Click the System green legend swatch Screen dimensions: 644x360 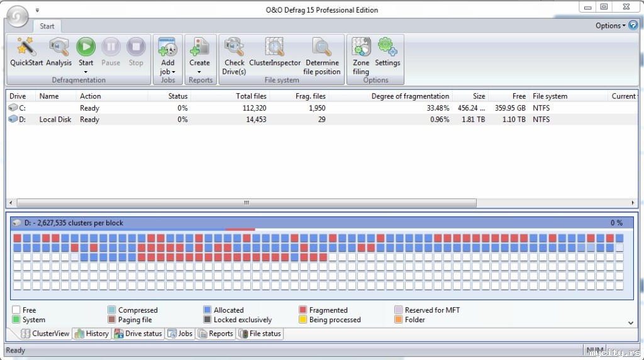16,319
